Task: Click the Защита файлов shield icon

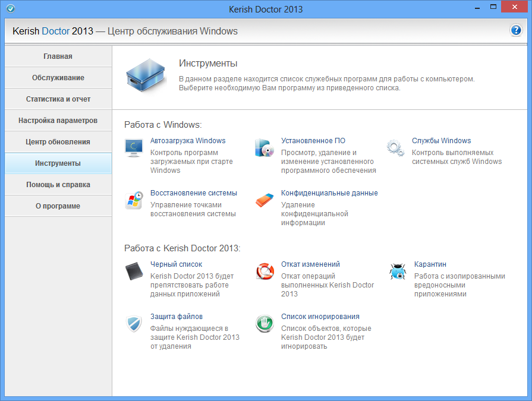Action: tap(134, 324)
